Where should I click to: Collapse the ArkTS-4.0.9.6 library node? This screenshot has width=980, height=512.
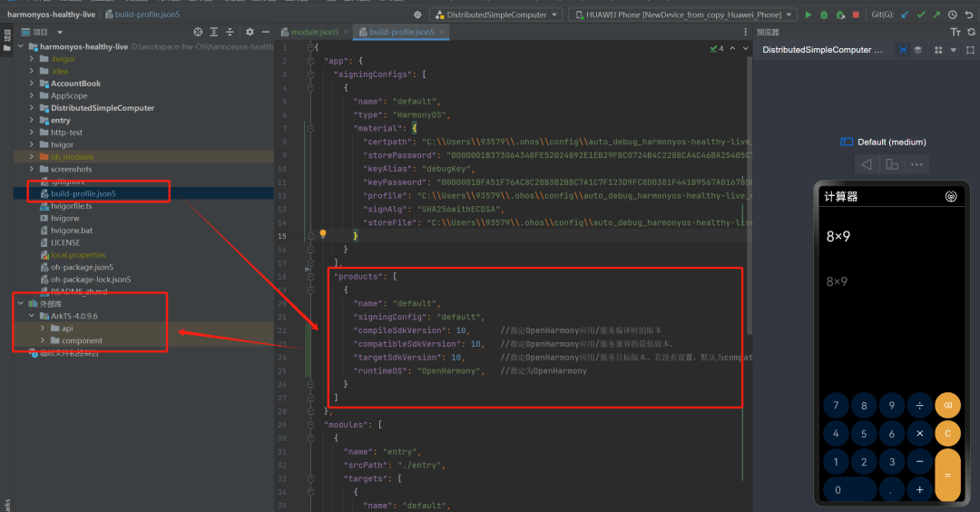tap(31, 316)
